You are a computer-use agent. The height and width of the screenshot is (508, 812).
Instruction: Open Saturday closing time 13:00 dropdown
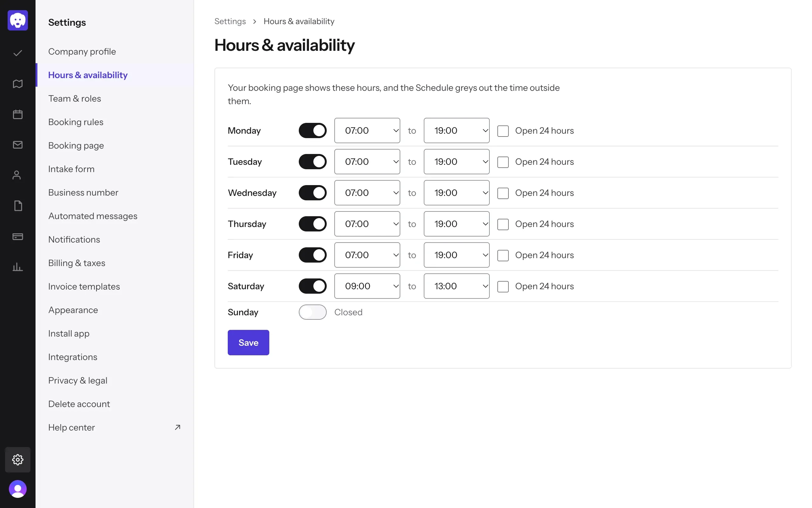(456, 286)
